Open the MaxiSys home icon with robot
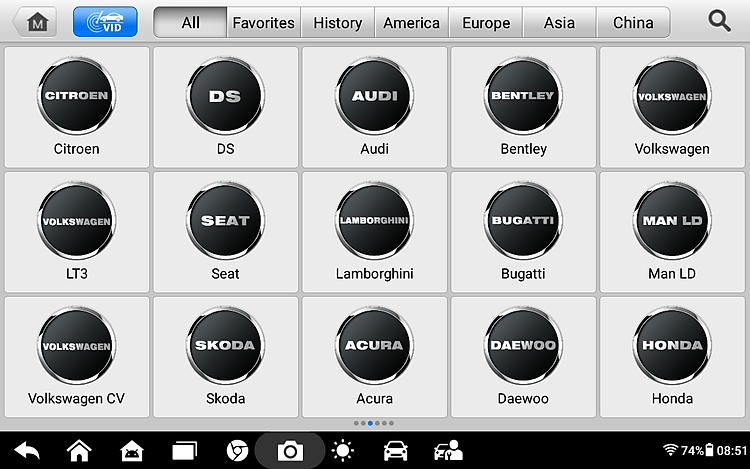Image resolution: width=750 pixels, height=469 pixels. [132, 451]
